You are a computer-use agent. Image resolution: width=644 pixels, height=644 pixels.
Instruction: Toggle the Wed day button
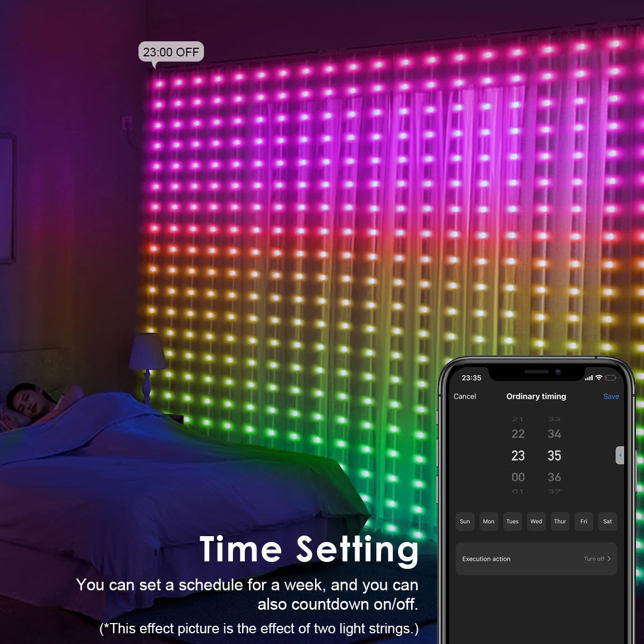pyautogui.click(x=536, y=522)
